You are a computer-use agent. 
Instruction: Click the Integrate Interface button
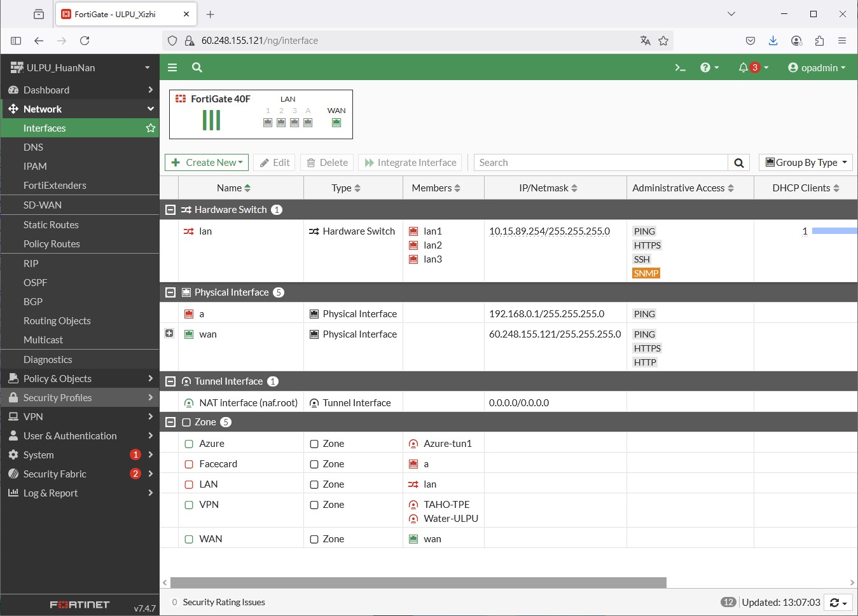[410, 163]
